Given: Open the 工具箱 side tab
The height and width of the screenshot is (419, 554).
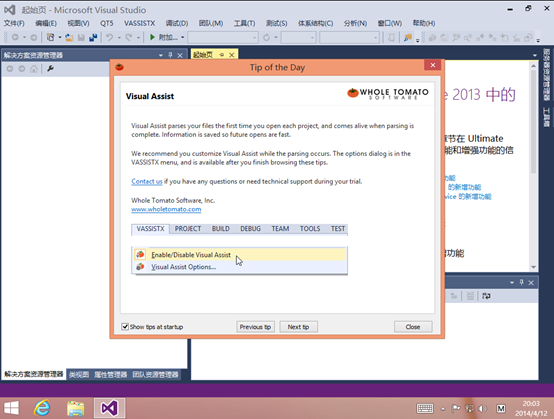Looking at the screenshot, I should pos(546,117).
